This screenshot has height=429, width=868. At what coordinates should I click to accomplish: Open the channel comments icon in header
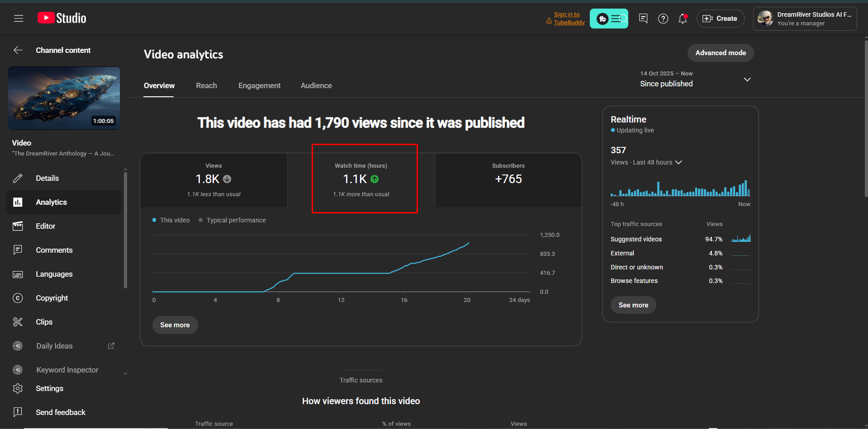(x=643, y=19)
